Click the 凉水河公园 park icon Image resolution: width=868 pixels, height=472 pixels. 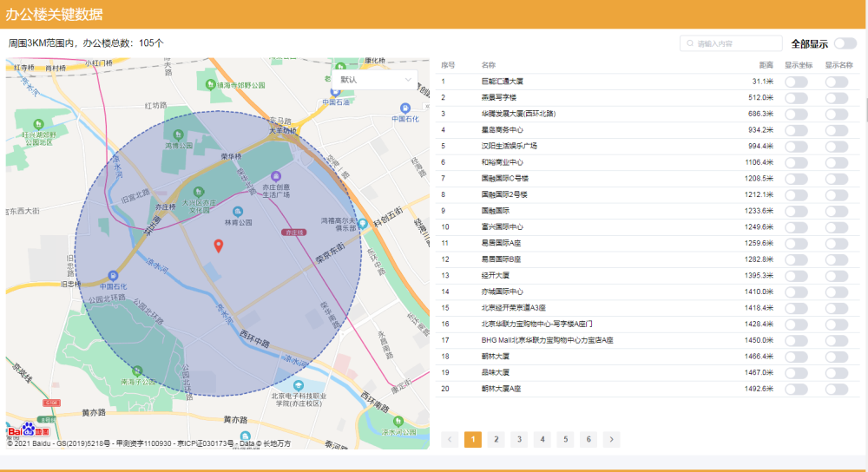(398, 421)
